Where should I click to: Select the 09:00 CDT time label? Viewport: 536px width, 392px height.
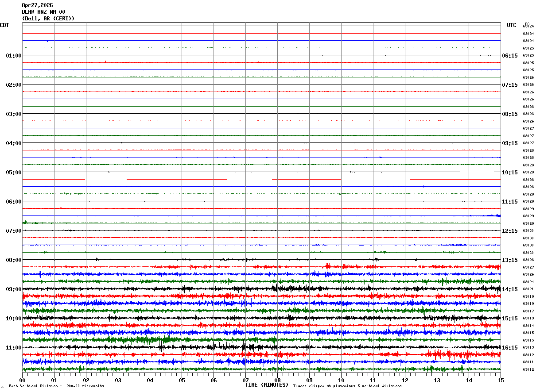(x=14, y=289)
